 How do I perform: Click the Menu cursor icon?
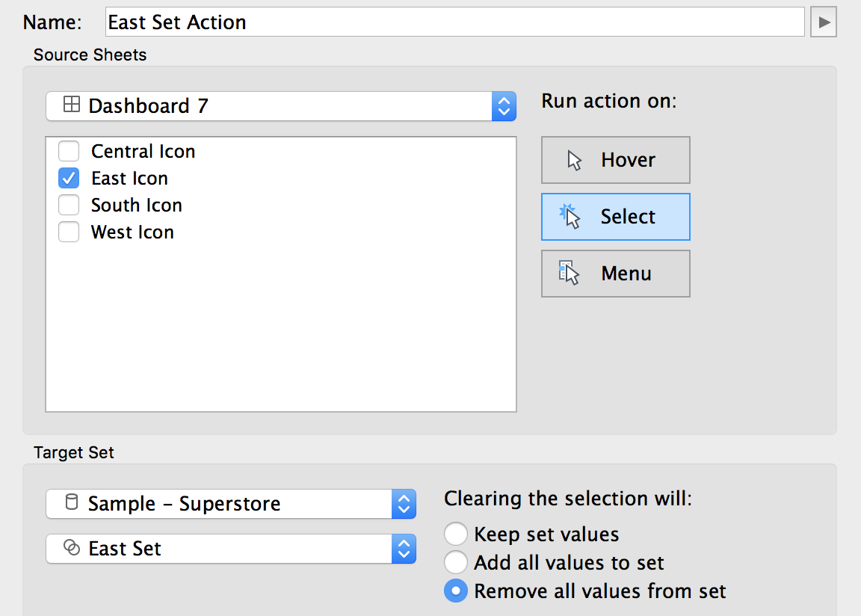coord(569,273)
